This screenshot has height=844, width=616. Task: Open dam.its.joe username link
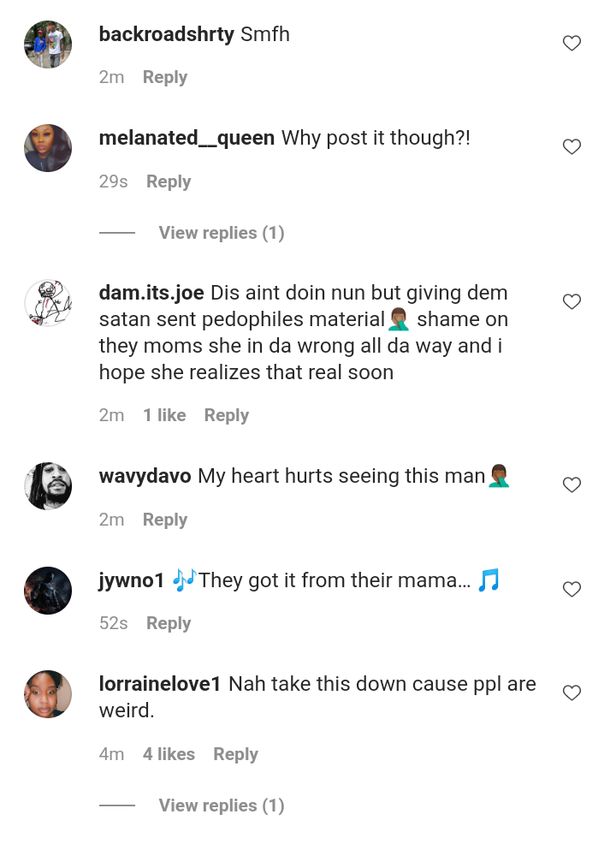(151, 293)
